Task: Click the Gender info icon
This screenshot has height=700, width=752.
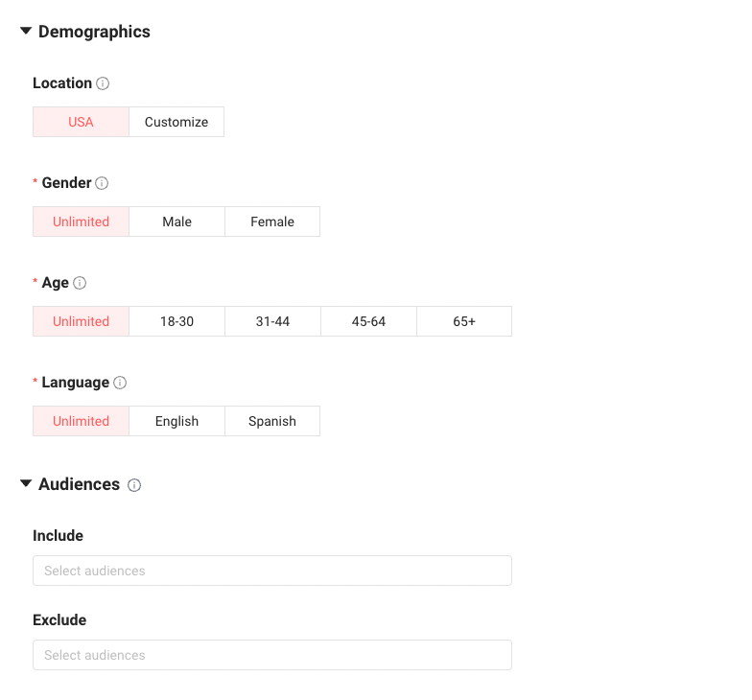Action: click(x=102, y=183)
